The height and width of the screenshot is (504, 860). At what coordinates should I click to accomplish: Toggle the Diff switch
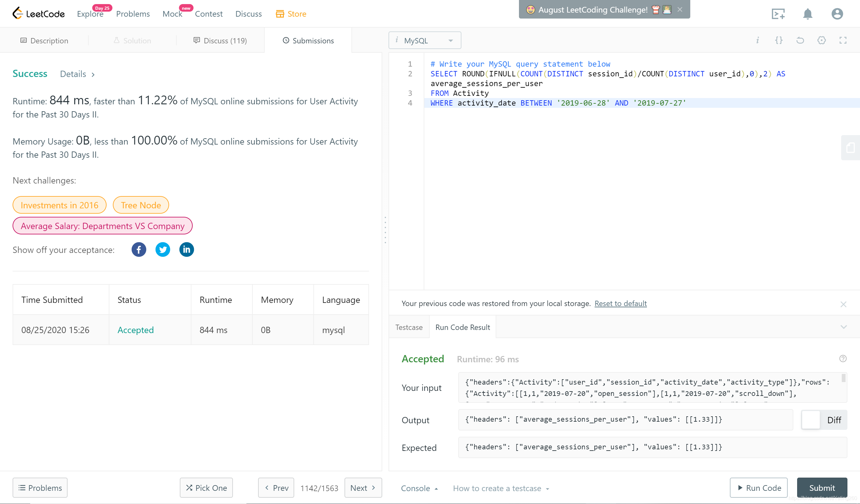pos(811,420)
